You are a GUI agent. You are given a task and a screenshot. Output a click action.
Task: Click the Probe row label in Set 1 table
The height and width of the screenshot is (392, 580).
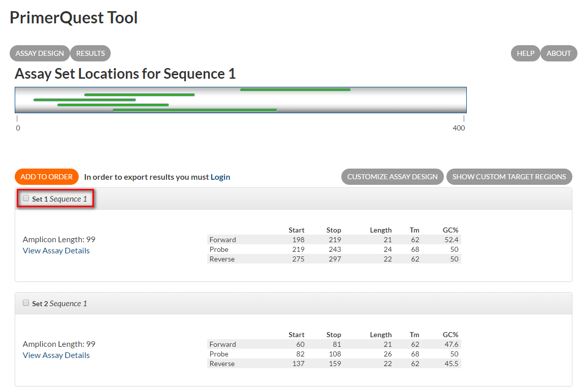pos(219,249)
